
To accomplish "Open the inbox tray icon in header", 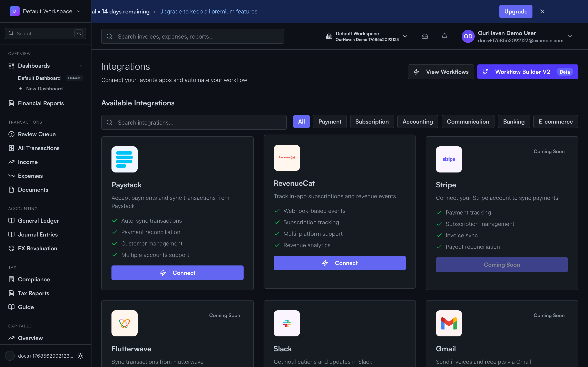I will tap(425, 36).
